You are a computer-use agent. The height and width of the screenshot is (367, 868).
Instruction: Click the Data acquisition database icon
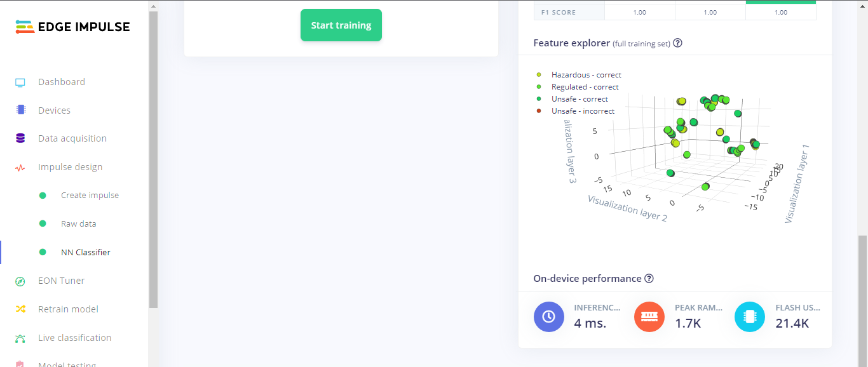coord(20,138)
